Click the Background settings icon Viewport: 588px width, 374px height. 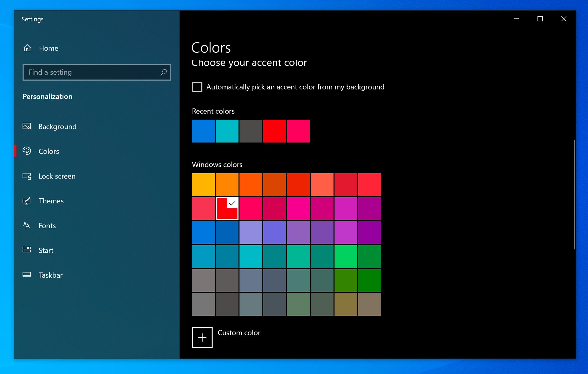(28, 126)
